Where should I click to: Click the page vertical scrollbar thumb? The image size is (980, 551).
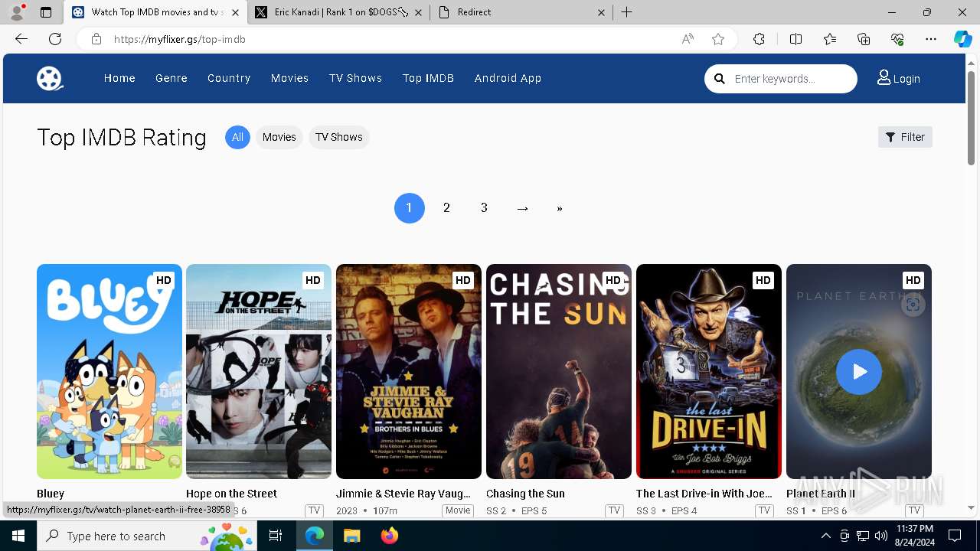coord(972,119)
